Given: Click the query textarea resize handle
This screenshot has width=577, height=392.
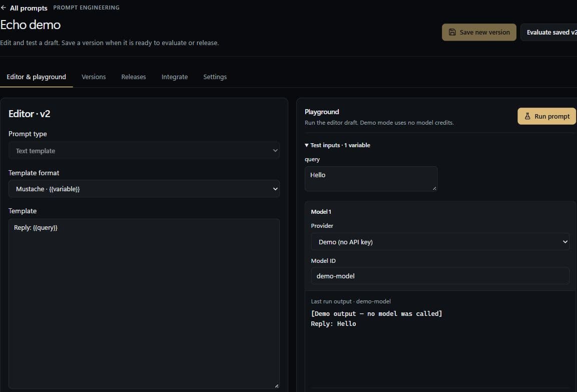Looking at the screenshot, I should pyautogui.click(x=434, y=188).
